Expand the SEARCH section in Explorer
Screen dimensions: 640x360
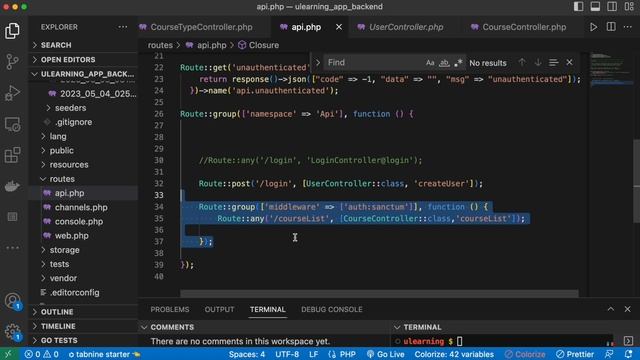click(84, 45)
